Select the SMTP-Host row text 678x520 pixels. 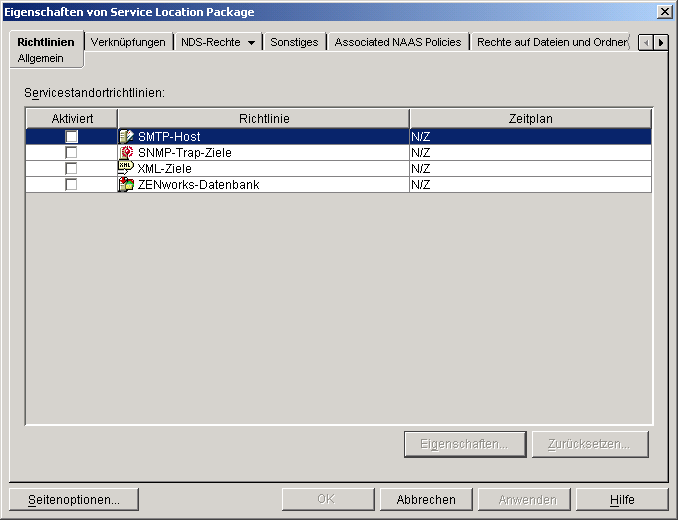coord(169,137)
